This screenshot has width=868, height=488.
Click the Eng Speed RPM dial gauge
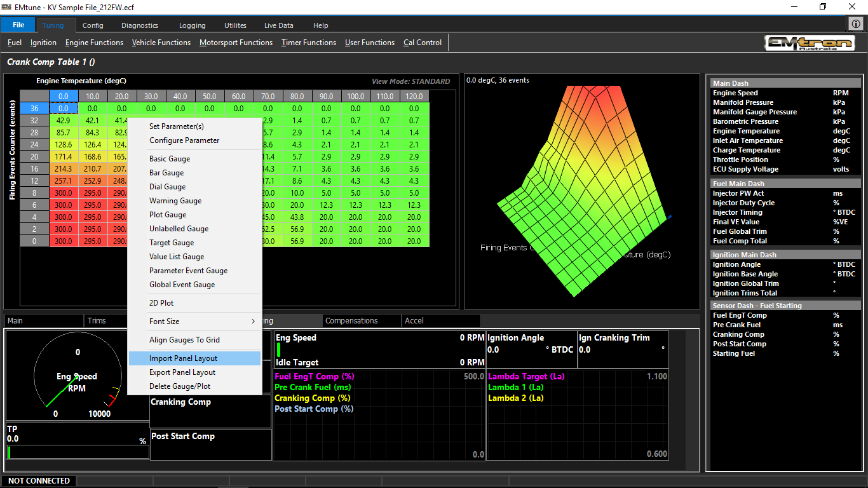78,376
